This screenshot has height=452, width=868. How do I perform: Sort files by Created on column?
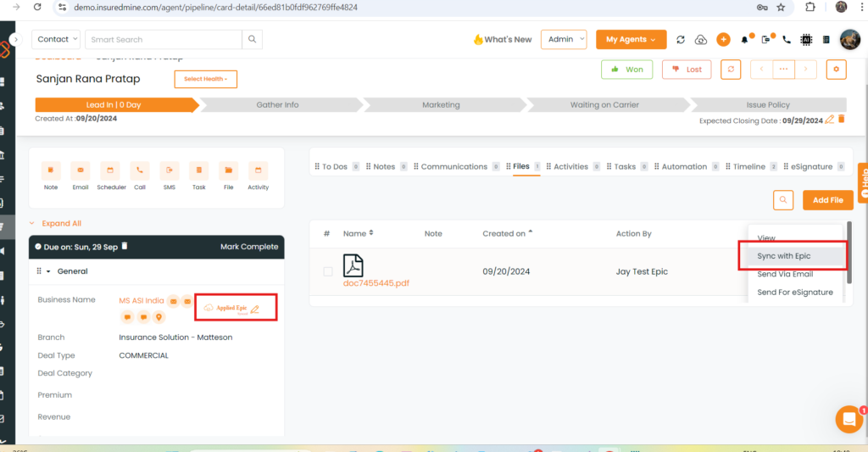[x=507, y=233]
